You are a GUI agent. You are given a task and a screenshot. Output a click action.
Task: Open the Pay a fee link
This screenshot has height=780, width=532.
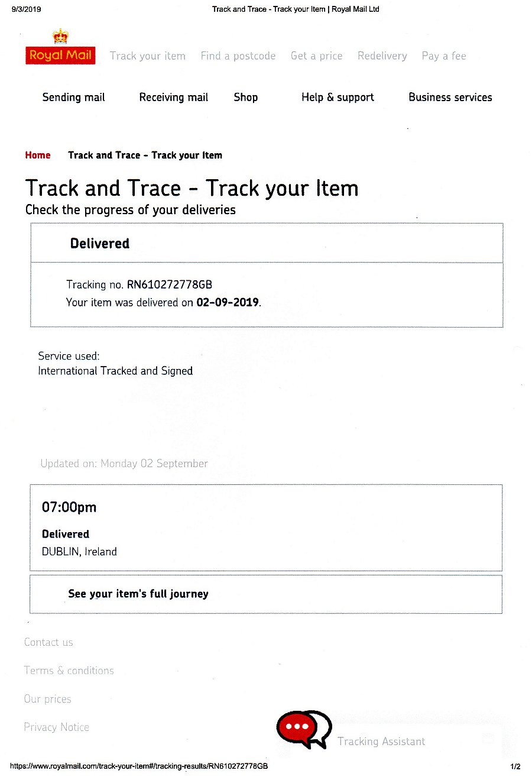pyautogui.click(x=443, y=56)
